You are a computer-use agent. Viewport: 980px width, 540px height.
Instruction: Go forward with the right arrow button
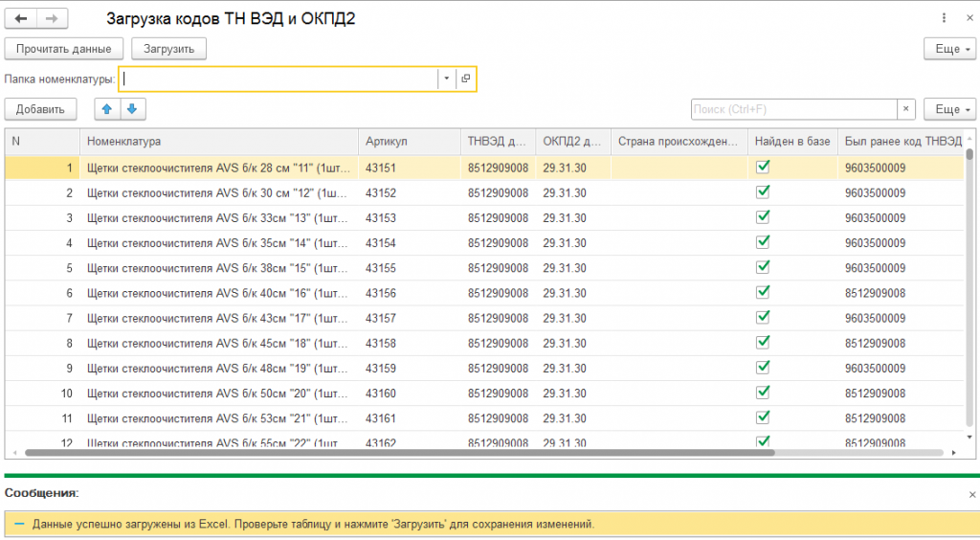pos(52,19)
